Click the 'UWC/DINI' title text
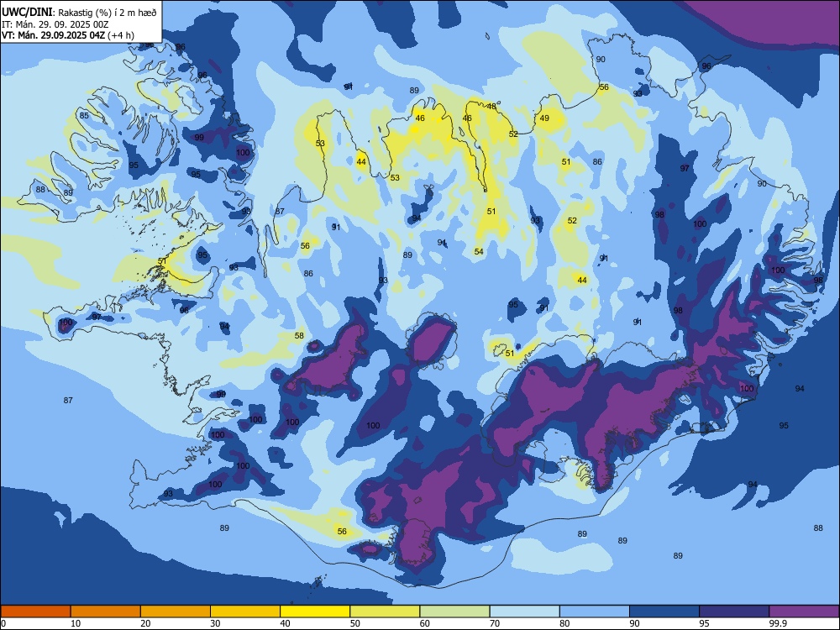 (x=27, y=12)
